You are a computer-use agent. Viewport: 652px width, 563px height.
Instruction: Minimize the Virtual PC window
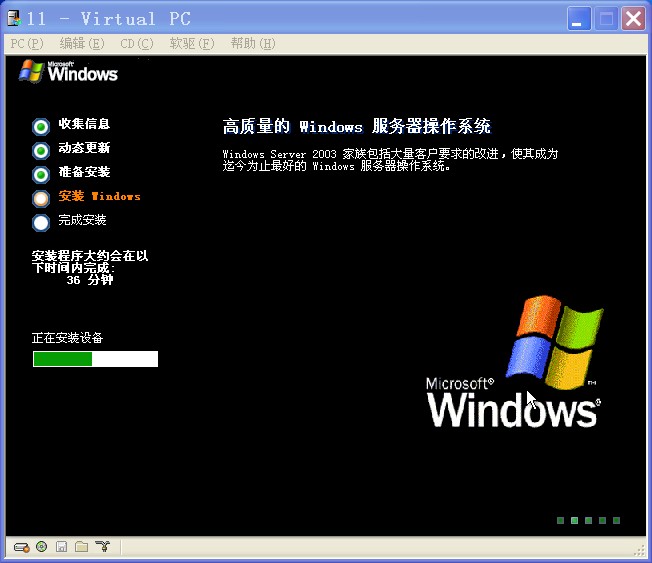(579, 19)
